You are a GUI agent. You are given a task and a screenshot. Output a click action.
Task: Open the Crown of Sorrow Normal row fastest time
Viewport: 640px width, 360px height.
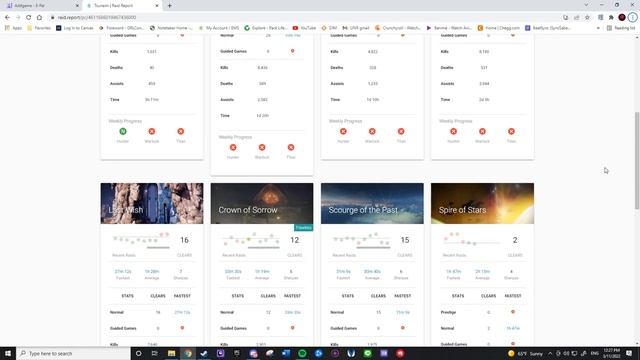(x=292, y=312)
